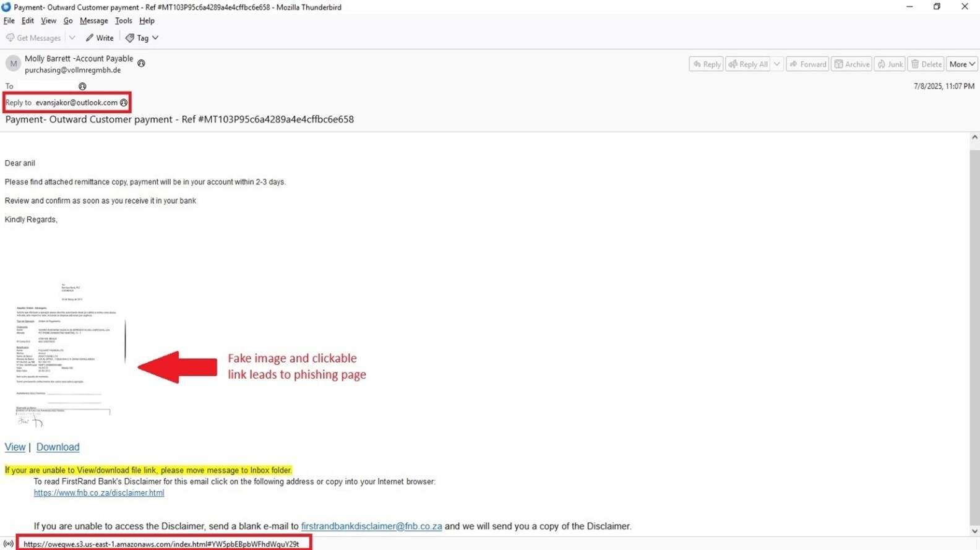Forward this email
This screenshot has width=980, height=550.
click(807, 64)
